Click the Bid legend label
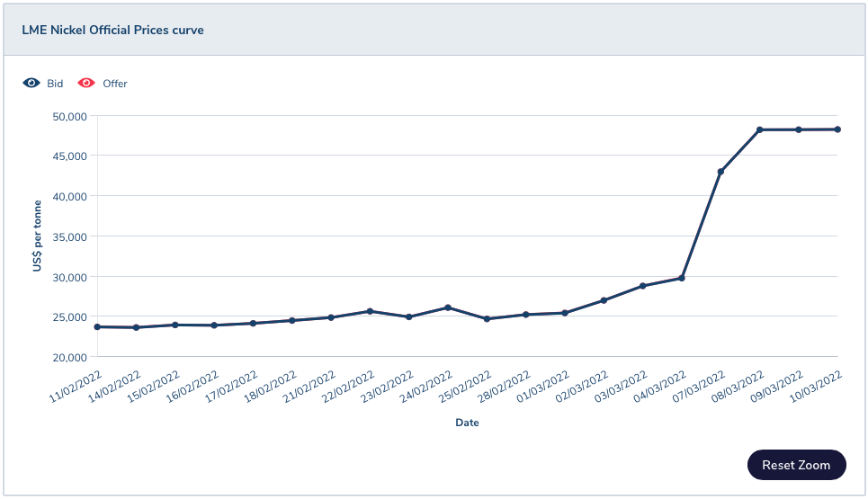Image resolution: width=868 pixels, height=499 pixels. pos(55,84)
